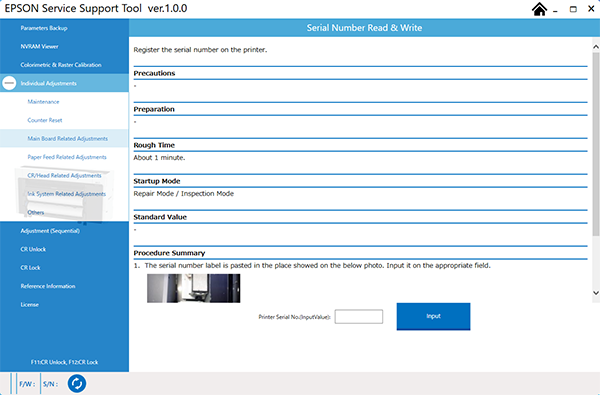Open Adjustment (Sequential) menu
The height and width of the screenshot is (395, 600).
[50, 231]
